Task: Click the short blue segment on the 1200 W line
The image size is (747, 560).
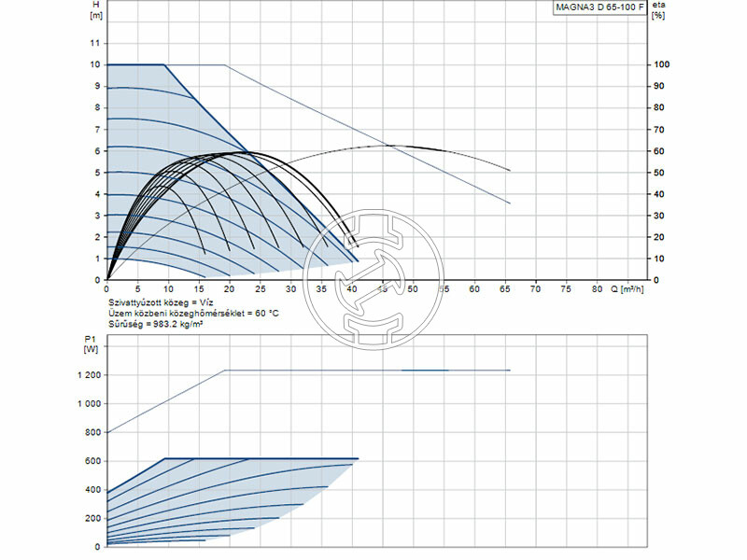Action: click(425, 371)
